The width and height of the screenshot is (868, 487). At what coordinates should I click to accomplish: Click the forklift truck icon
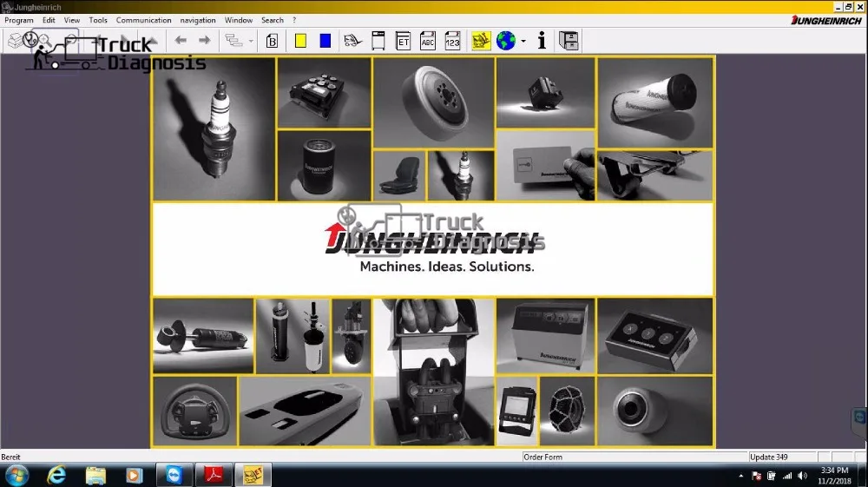pyautogui.click(x=352, y=41)
